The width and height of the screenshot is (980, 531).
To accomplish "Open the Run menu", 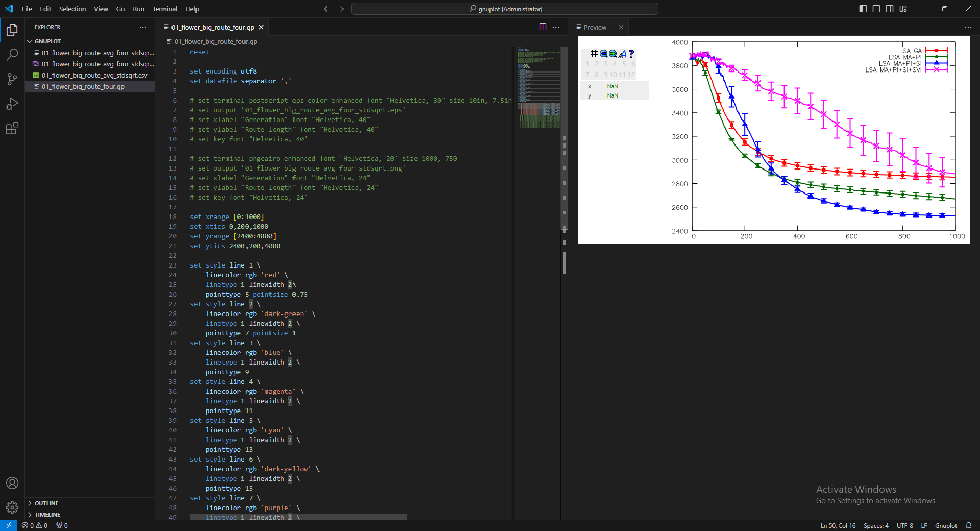I will click(x=138, y=9).
